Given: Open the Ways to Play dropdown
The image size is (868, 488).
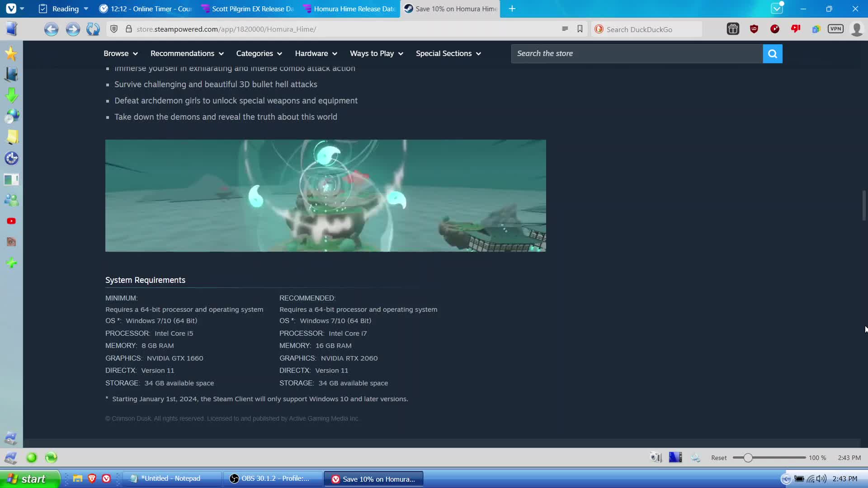Looking at the screenshot, I should (x=376, y=54).
